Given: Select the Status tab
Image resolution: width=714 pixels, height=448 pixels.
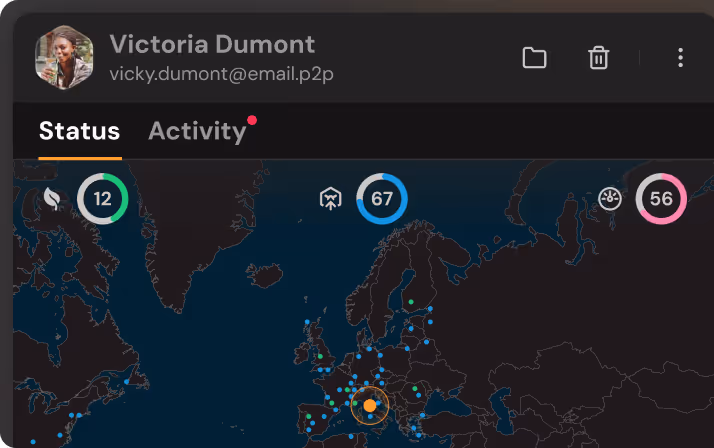Looking at the screenshot, I should (80, 131).
